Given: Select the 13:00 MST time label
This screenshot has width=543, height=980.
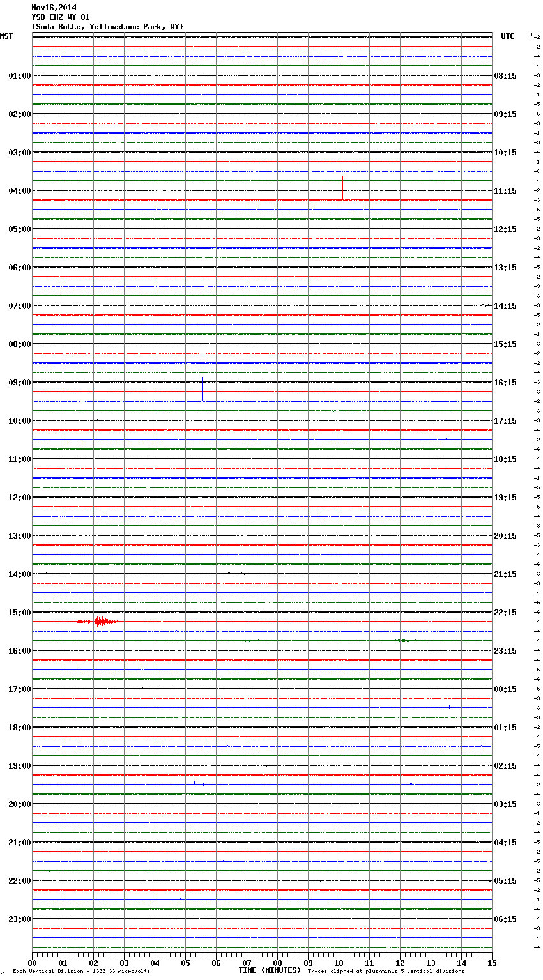Looking at the screenshot, I should tap(20, 536).
